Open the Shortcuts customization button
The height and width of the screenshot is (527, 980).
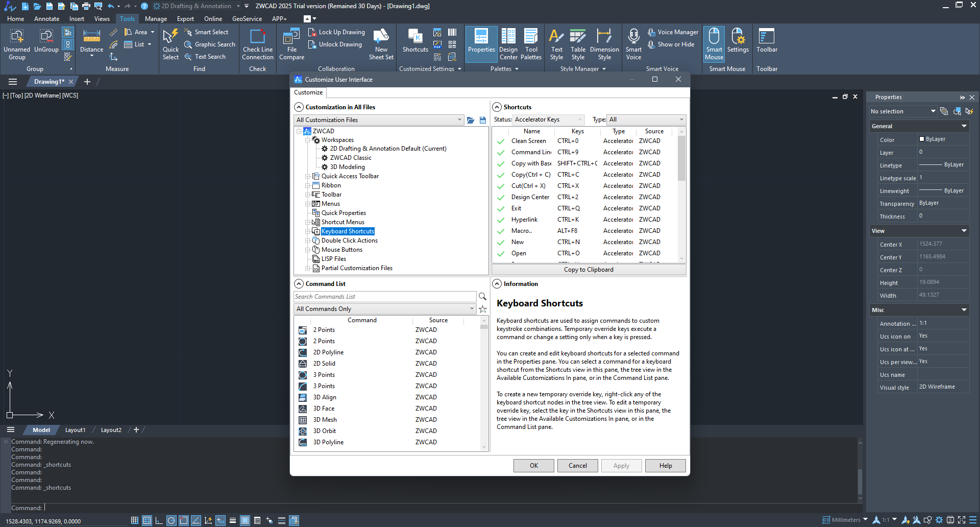[x=415, y=41]
